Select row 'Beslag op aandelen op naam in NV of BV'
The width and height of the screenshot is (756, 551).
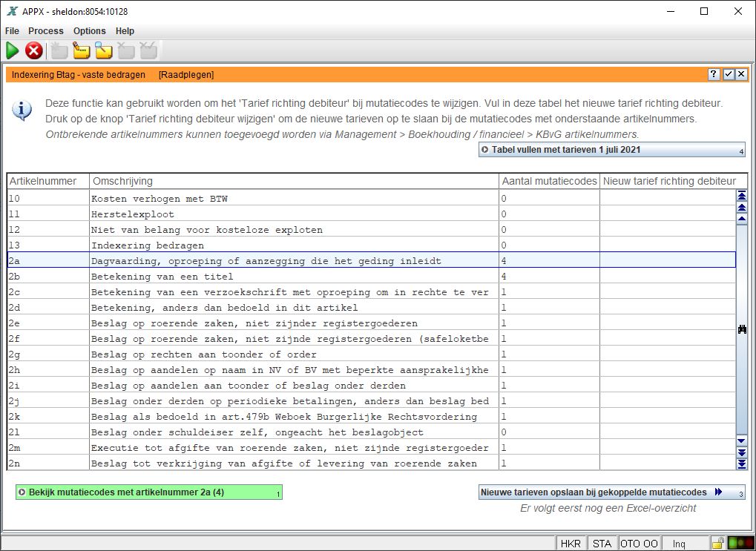click(x=372, y=370)
